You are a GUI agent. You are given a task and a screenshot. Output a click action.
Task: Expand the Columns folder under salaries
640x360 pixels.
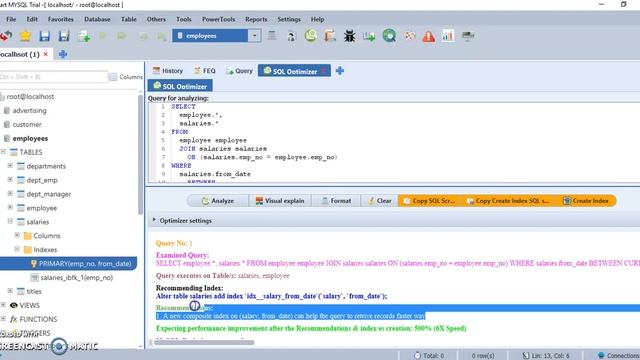click(17, 235)
